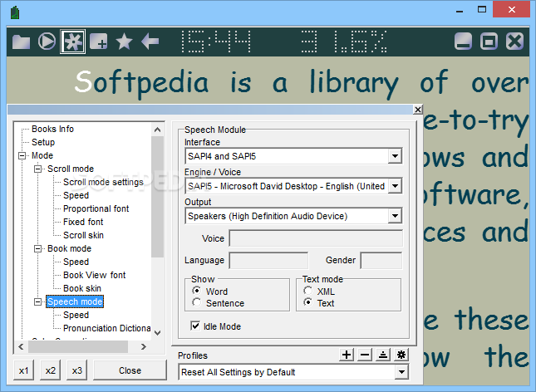This screenshot has height=392, width=536.
Task: Select Speed under Scroll mode
Action: (x=76, y=195)
